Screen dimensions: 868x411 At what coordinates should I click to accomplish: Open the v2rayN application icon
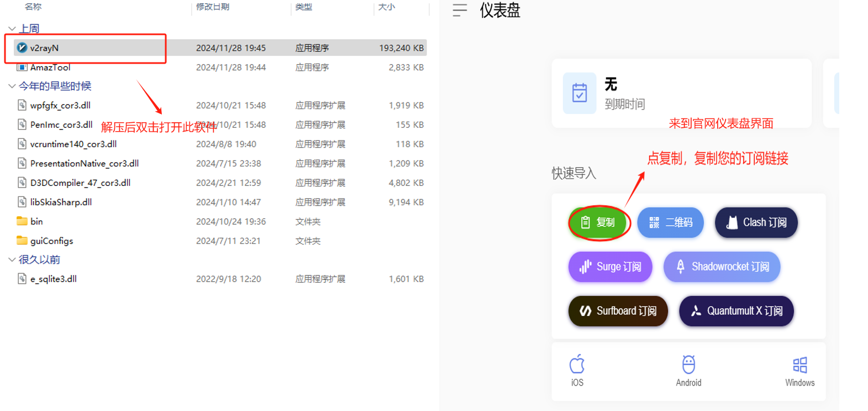22,48
